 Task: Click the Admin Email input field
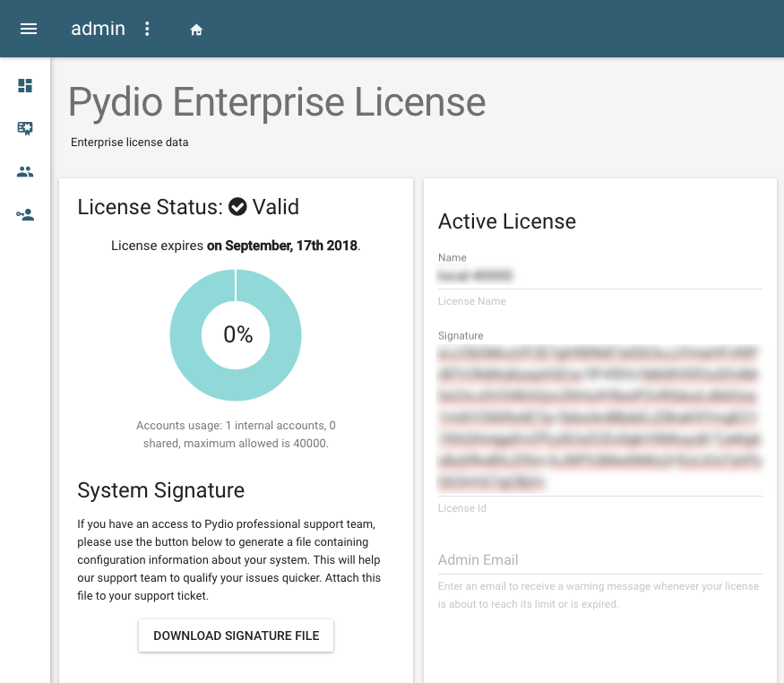point(600,560)
